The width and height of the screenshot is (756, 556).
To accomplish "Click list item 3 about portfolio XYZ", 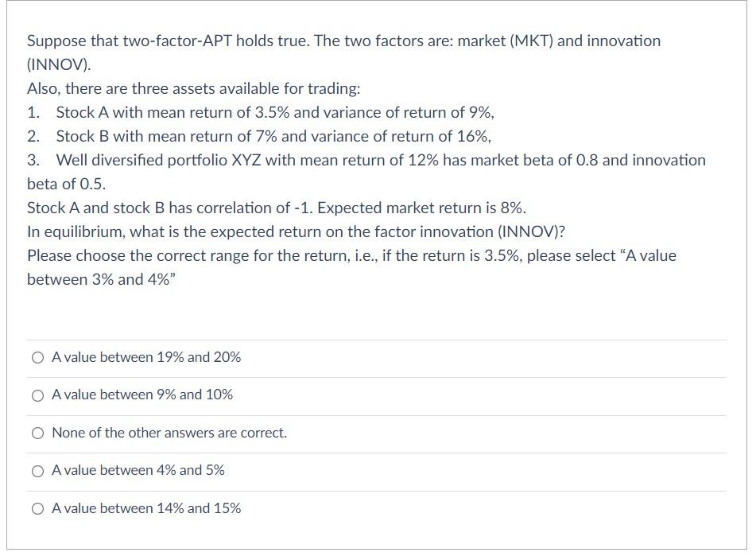I will pyautogui.click(x=380, y=160).
